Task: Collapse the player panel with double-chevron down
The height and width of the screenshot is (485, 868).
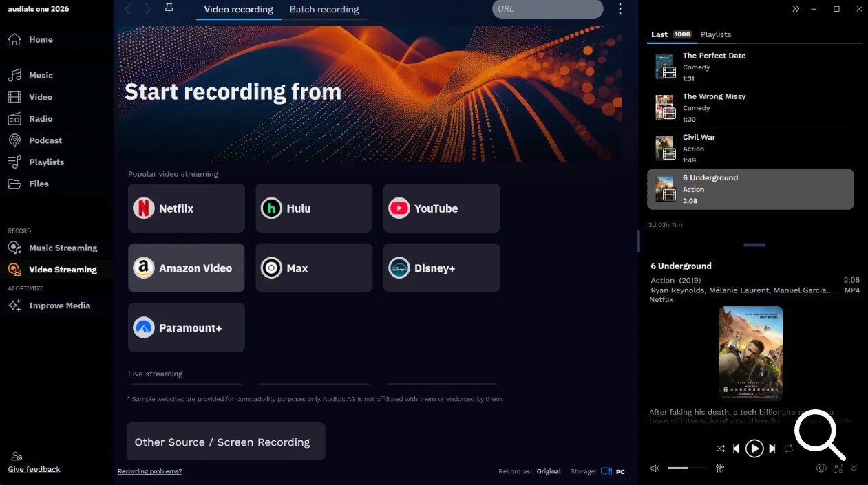Action: pos(854,468)
